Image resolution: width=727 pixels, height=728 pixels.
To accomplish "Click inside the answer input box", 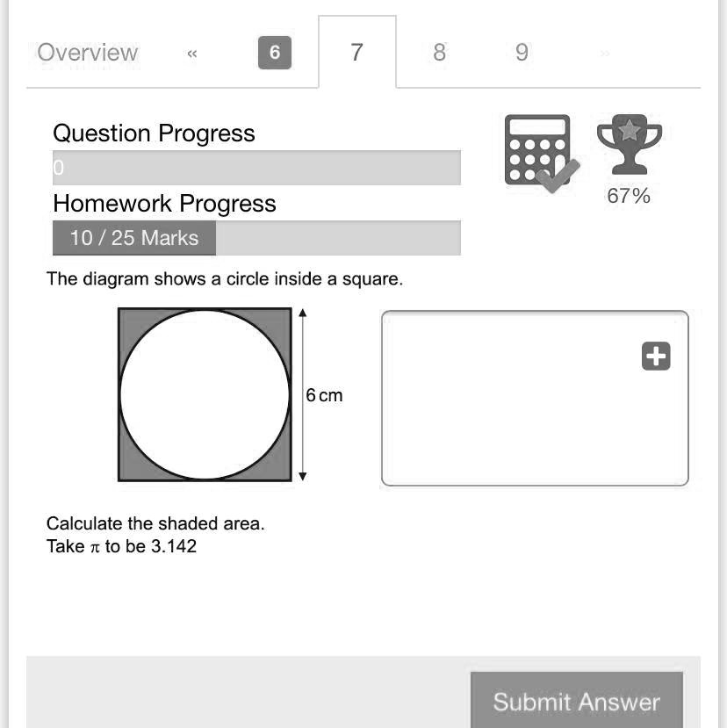I will (x=518, y=413).
